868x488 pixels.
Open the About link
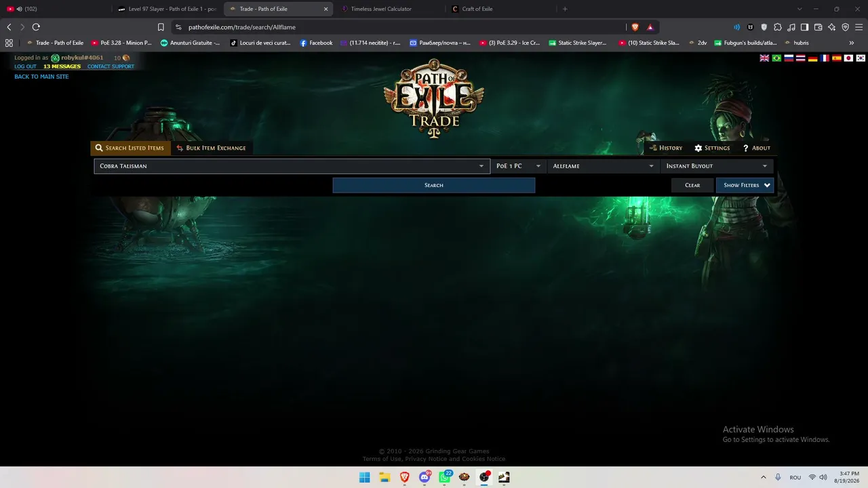[757, 148]
